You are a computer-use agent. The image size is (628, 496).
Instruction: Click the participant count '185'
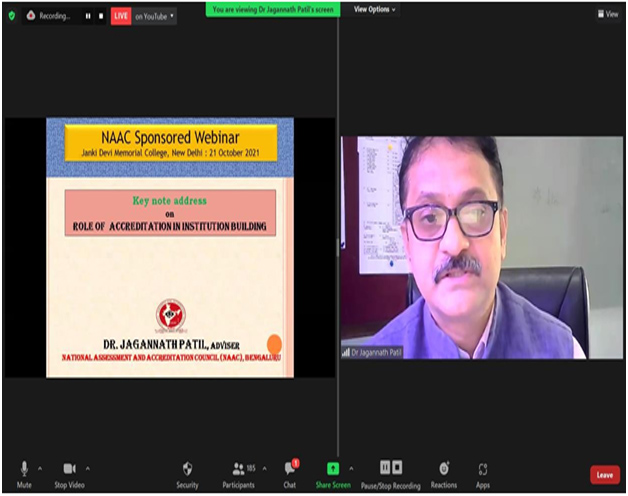[x=251, y=468]
